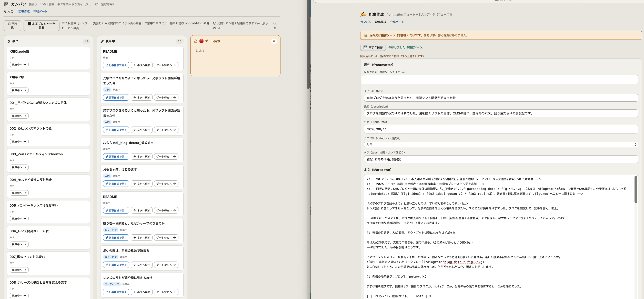The height and width of the screenshot is (299, 644).
Task: Move 006_レンズ開発はチーム戦 card to 執筆中
Action: (19, 244)
